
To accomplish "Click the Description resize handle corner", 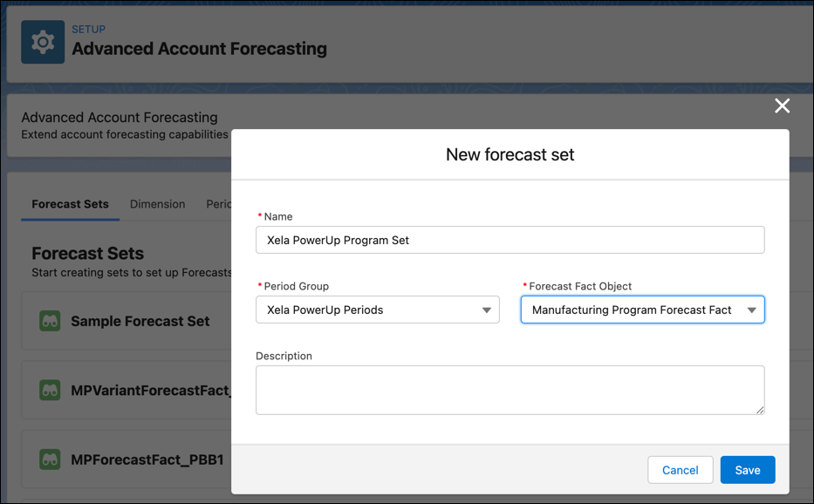I will click(760, 410).
